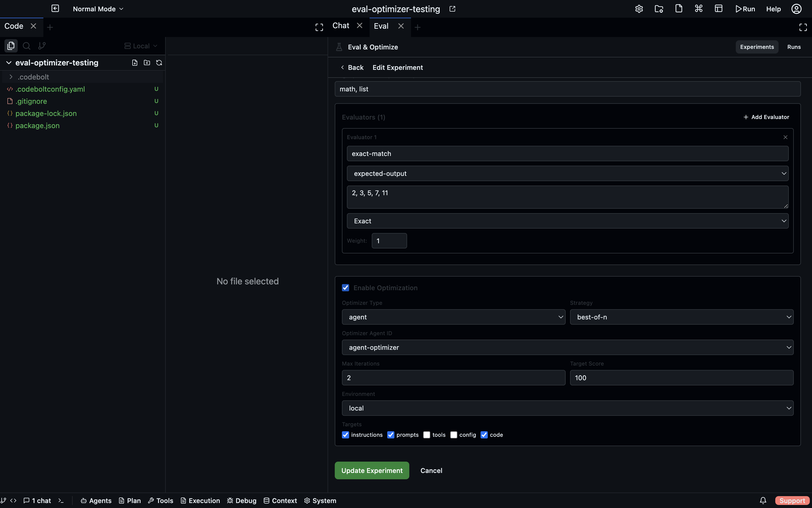Click the settings gear icon in top bar
The image size is (812, 508).
tap(639, 9)
